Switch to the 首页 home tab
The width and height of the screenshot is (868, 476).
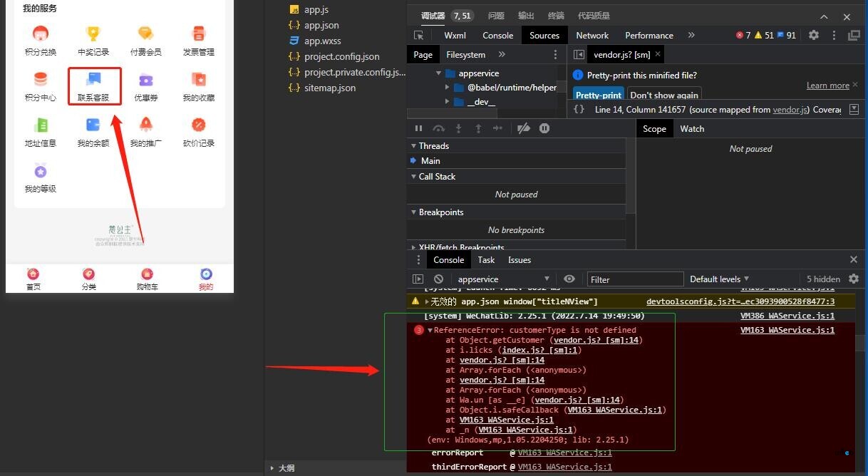(33, 279)
